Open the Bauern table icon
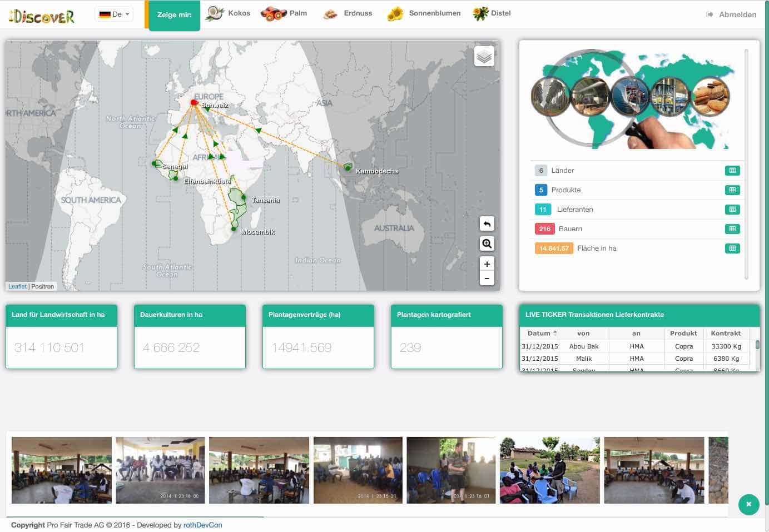 [x=732, y=229]
